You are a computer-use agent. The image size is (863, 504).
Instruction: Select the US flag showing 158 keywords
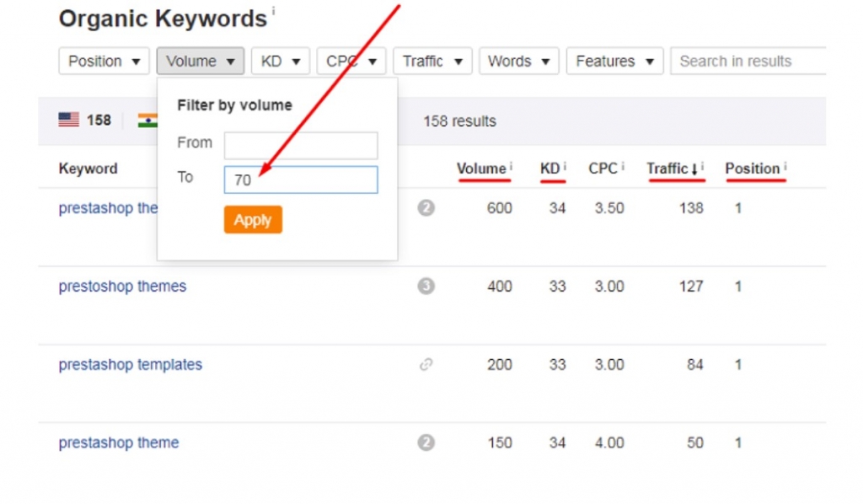[x=84, y=120]
